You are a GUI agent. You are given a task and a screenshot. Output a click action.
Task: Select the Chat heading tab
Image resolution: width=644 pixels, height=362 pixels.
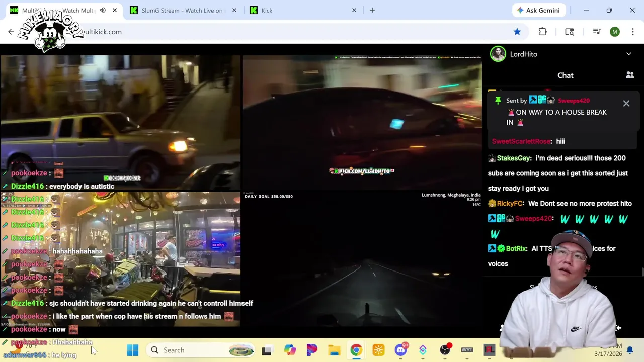tap(566, 75)
